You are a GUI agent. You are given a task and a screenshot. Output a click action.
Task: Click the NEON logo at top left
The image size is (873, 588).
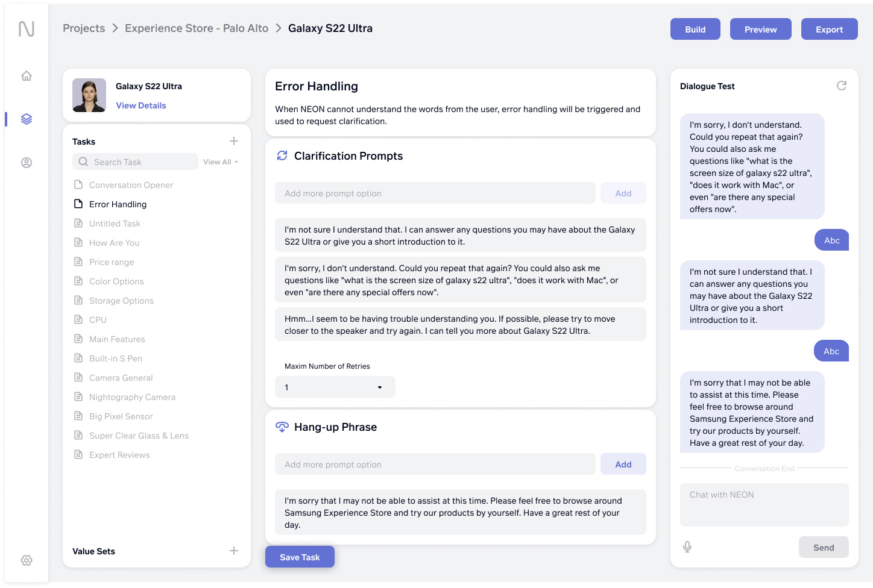pos(27,29)
